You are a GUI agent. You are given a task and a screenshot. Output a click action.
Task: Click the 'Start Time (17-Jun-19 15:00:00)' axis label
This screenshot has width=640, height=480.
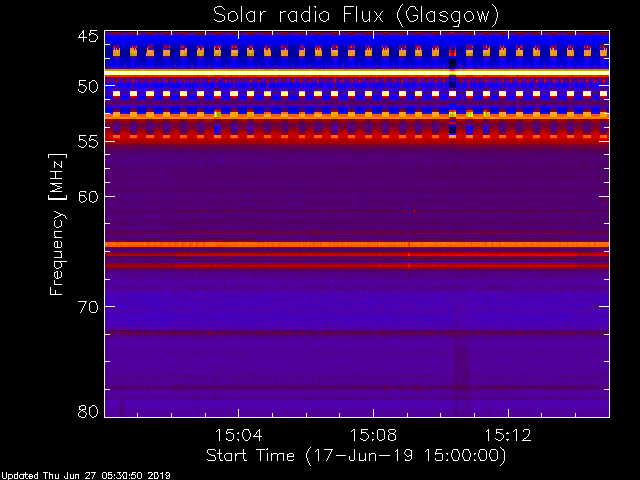pos(356,455)
